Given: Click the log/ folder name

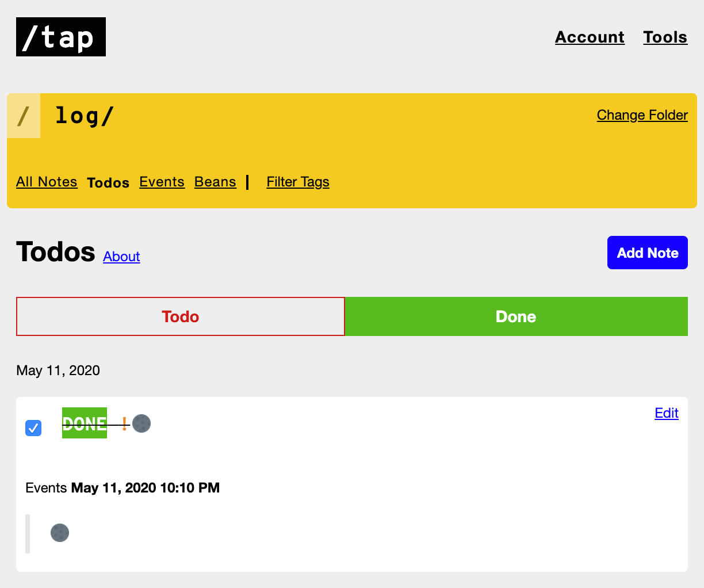Looking at the screenshot, I should (85, 116).
